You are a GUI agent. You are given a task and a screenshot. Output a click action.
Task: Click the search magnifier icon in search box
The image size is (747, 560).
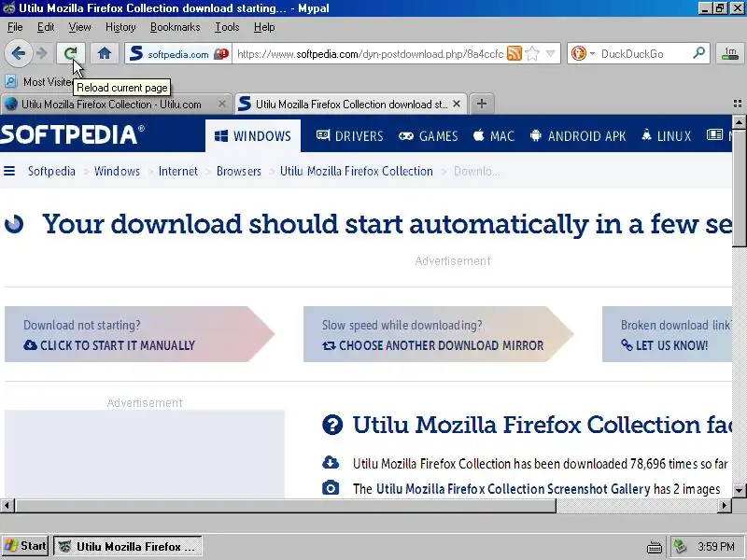[698, 53]
